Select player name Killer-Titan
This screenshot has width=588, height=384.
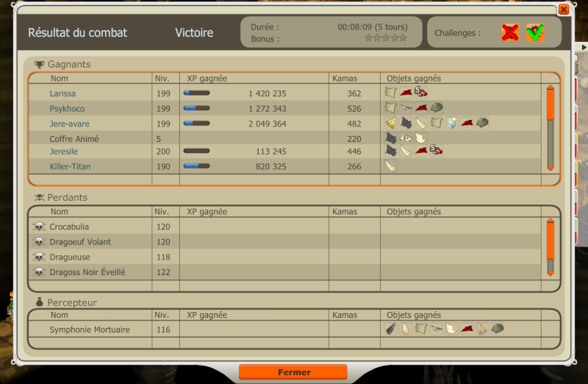pyautogui.click(x=70, y=167)
